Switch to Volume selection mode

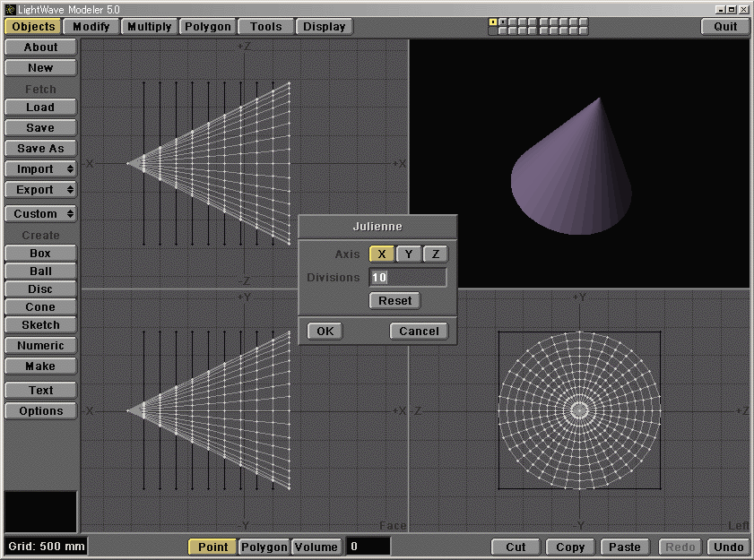point(316,547)
